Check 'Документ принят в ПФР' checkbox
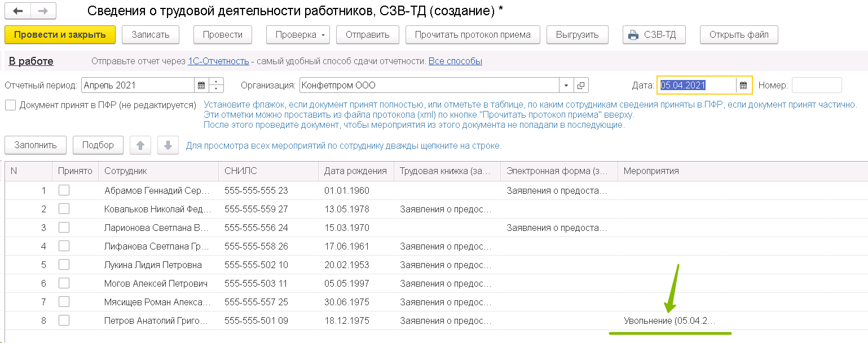The image size is (868, 343). [10, 105]
